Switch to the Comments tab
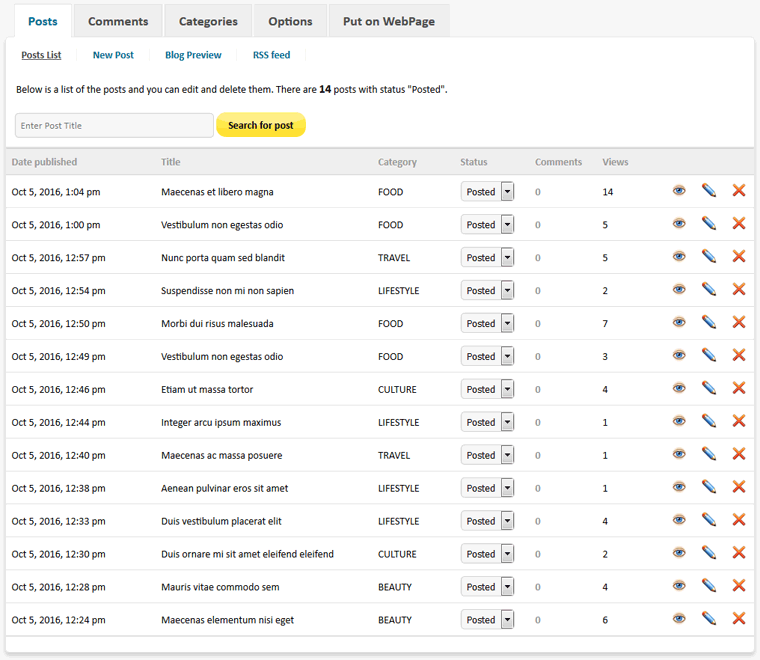This screenshot has height=660, width=760. [118, 21]
